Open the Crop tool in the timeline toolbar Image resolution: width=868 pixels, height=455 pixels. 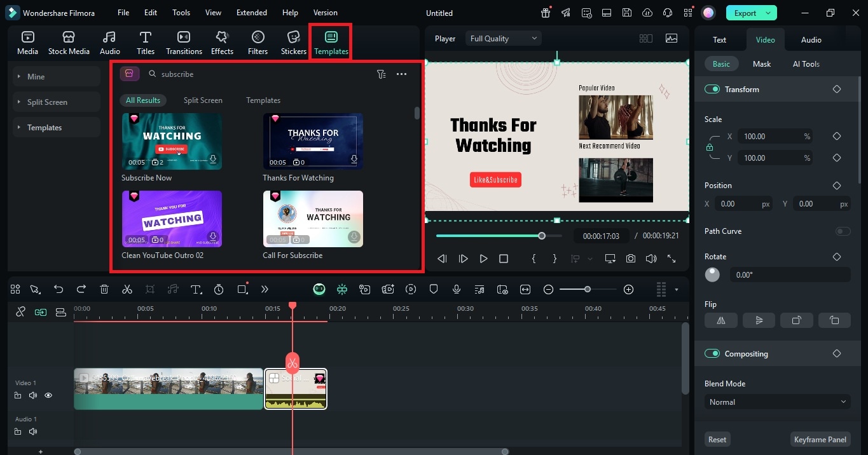pyautogui.click(x=149, y=289)
